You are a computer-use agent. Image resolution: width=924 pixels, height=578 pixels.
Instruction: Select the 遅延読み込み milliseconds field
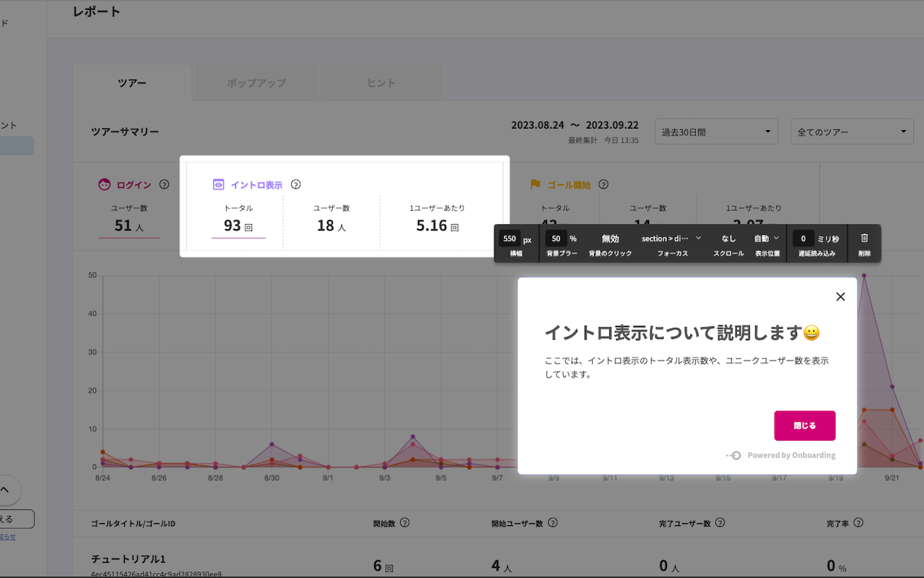(x=803, y=238)
